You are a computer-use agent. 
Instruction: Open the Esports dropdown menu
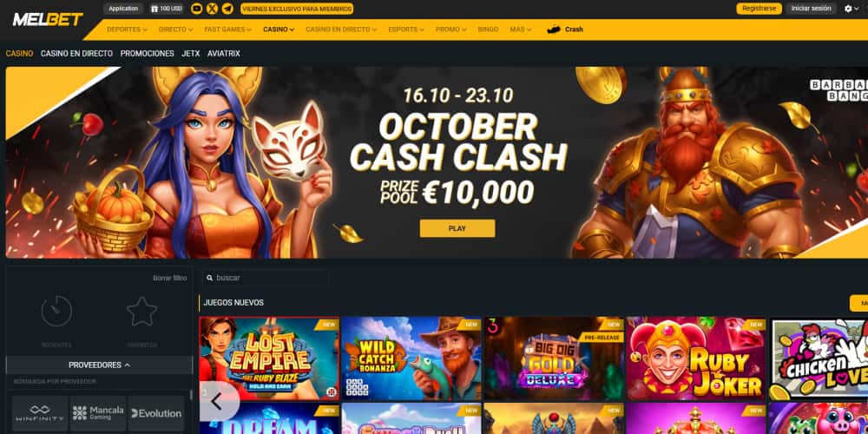coord(407,30)
